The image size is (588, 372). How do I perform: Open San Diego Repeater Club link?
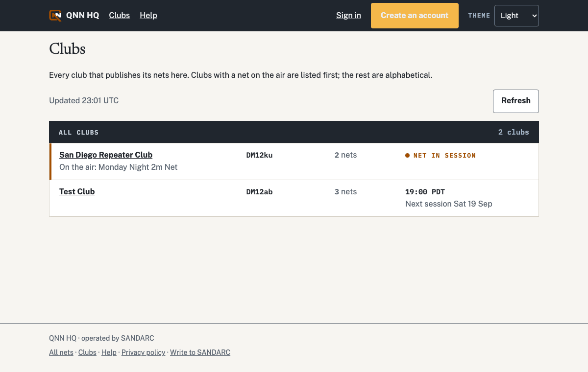click(x=106, y=155)
